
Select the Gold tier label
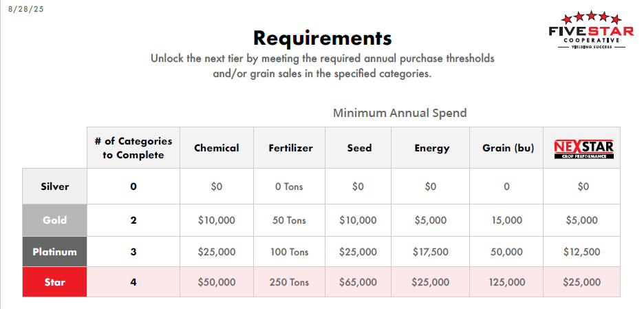pos(54,220)
